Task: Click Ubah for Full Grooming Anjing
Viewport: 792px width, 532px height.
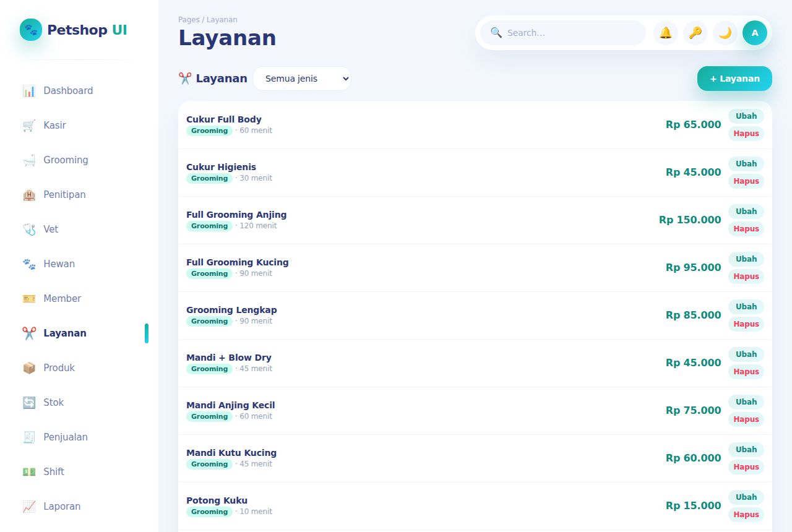Action: [x=746, y=212]
